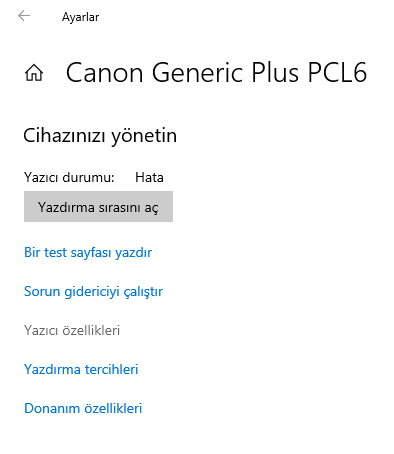The width and height of the screenshot is (394, 454).
Task: Select the greyed-out Yazıcı özellikleri entry
Action: (x=72, y=331)
